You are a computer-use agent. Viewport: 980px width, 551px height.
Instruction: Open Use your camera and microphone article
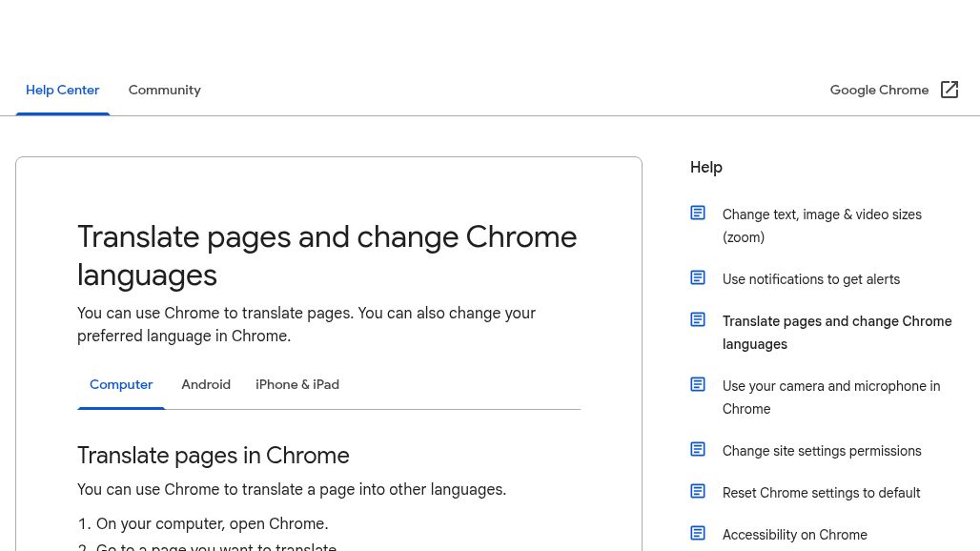[x=831, y=398]
